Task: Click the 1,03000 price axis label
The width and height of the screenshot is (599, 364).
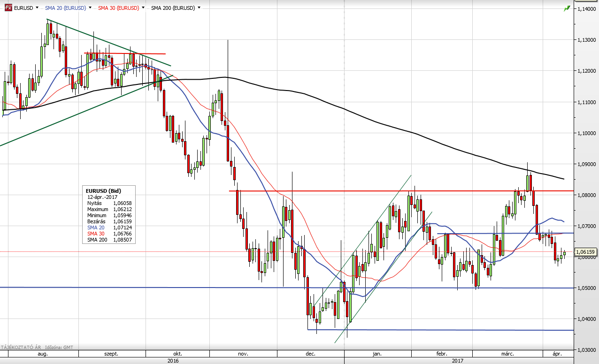Action: [x=586, y=350]
